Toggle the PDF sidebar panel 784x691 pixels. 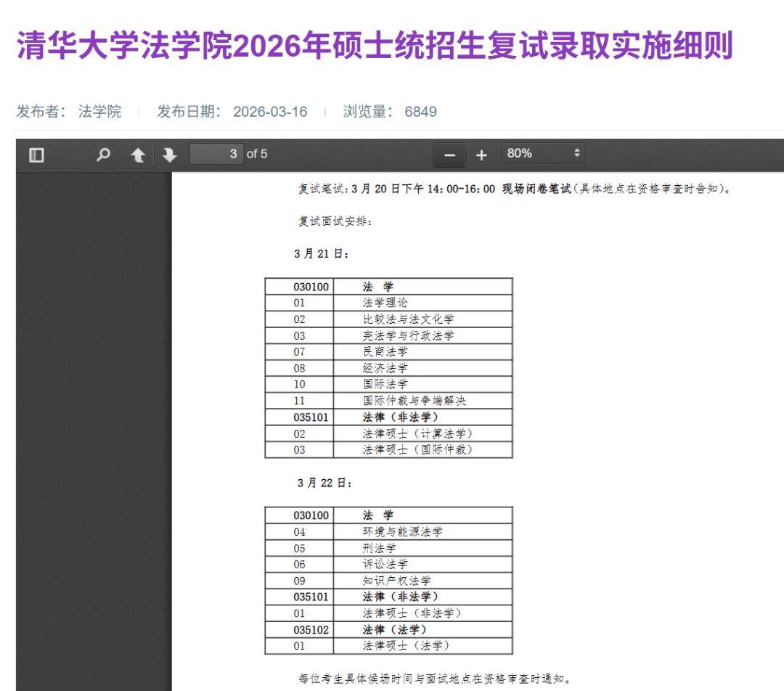pos(36,155)
